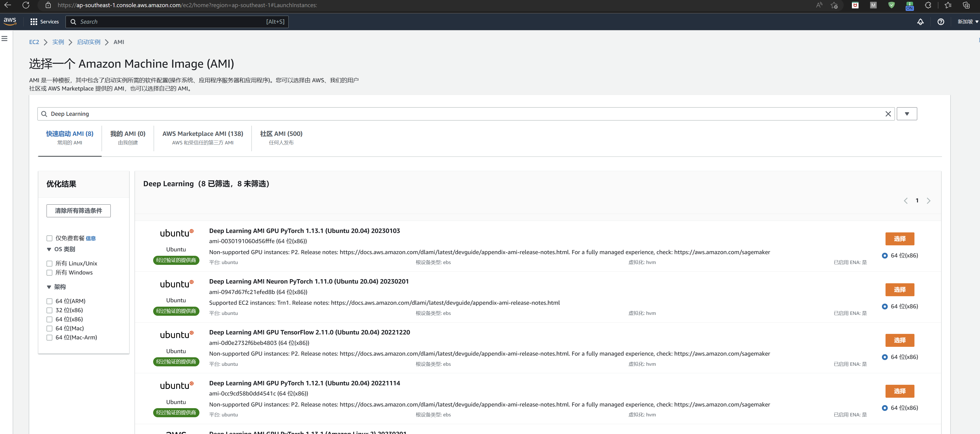Click 清除所有筛选条件 button
This screenshot has width=980, height=434.
tap(78, 211)
